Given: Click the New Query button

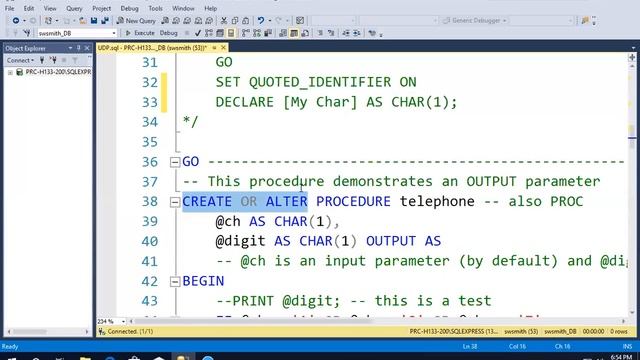Looking at the screenshot, I should pyautogui.click(x=136, y=20).
